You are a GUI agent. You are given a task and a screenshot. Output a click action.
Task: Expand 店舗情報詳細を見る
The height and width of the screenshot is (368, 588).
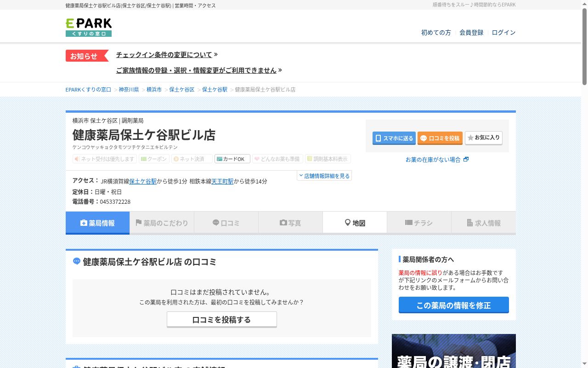point(324,176)
